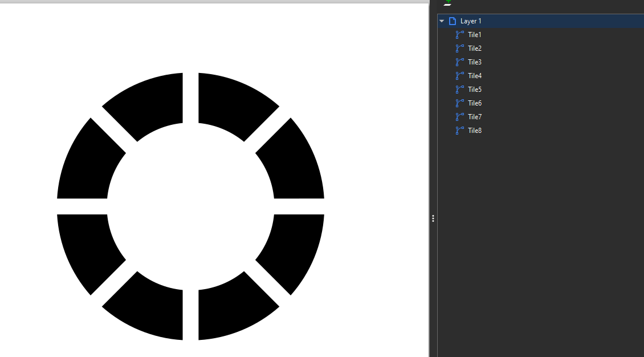This screenshot has height=357, width=644.
Task: Select the Layer 1 label text
Action: pos(471,21)
